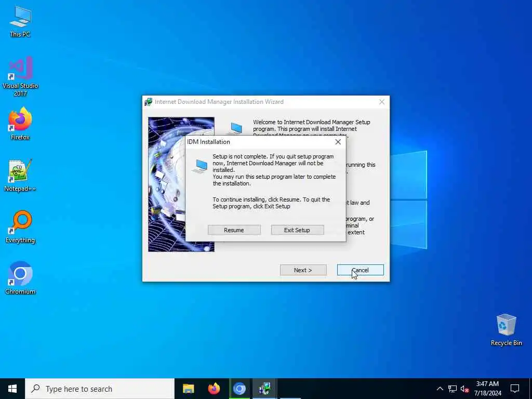Open Chromium from taskbar
The width and height of the screenshot is (532, 399).
(x=239, y=389)
